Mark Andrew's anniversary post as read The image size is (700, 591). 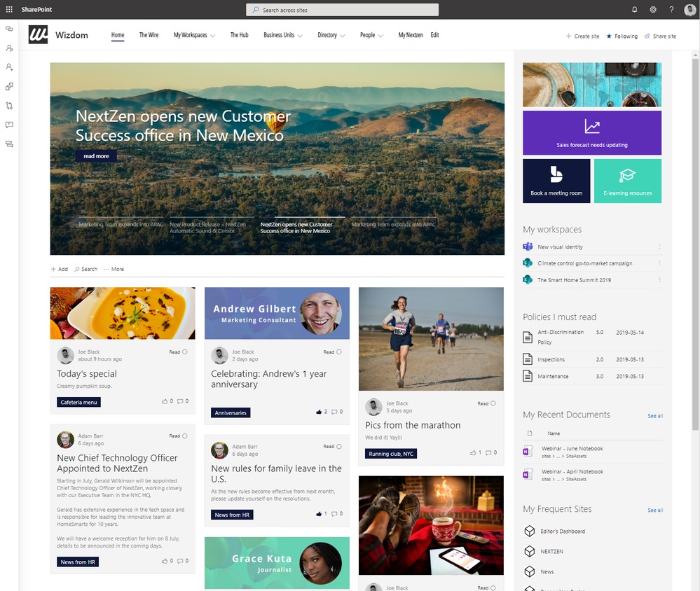(x=339, y=352)
